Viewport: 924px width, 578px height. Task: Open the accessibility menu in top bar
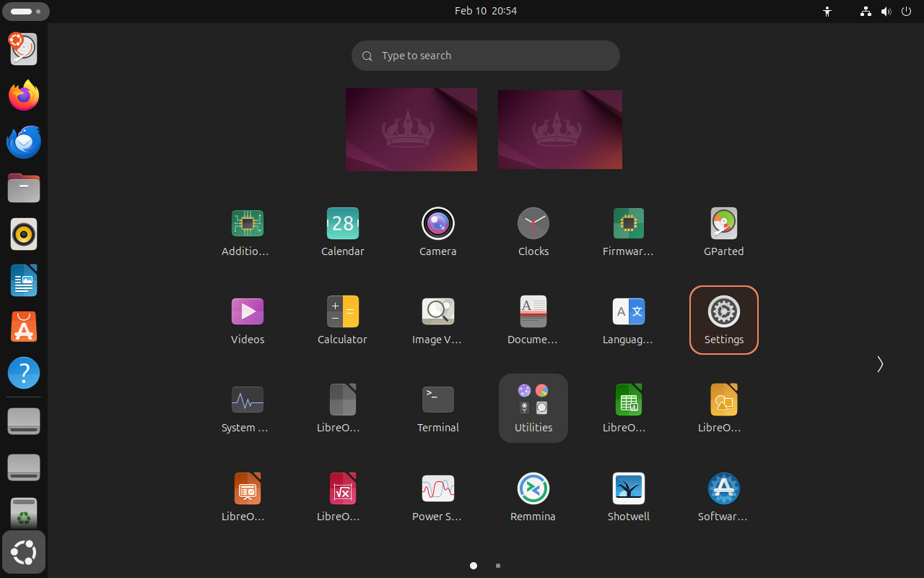pyautogui.click(x=827, y=12)
